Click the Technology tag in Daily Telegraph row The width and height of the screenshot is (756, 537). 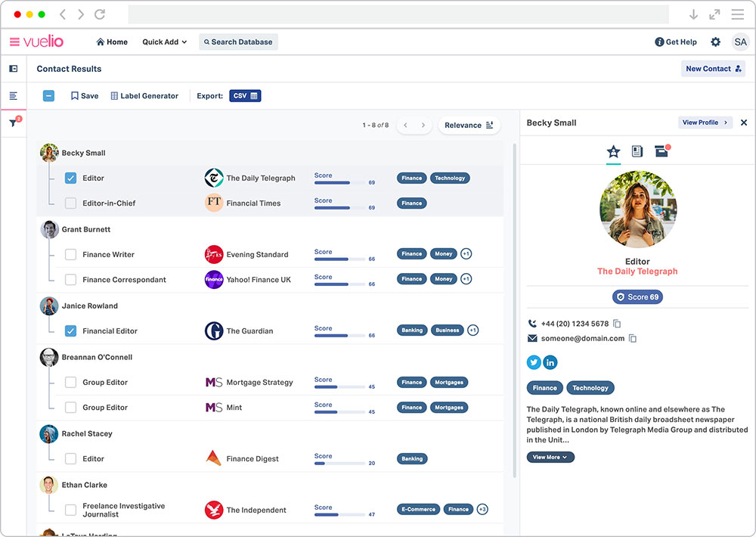450,178
